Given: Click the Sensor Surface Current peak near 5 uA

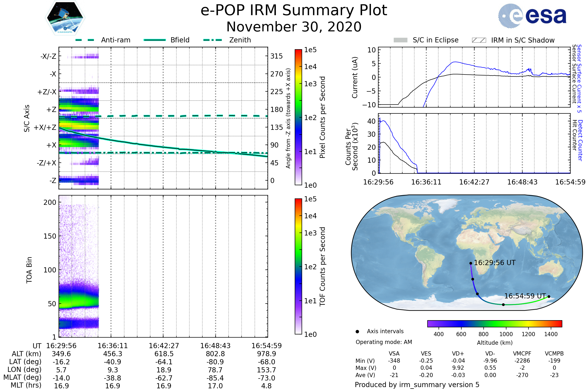Looking at the screenshot, I should click(455, 62).
